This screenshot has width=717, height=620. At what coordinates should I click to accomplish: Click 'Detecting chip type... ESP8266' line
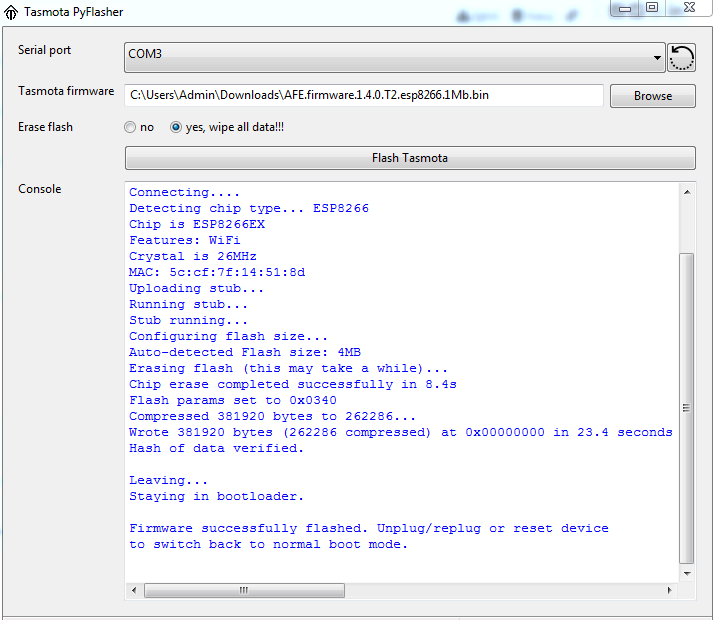pyautogui.click(x=249, y=208)
